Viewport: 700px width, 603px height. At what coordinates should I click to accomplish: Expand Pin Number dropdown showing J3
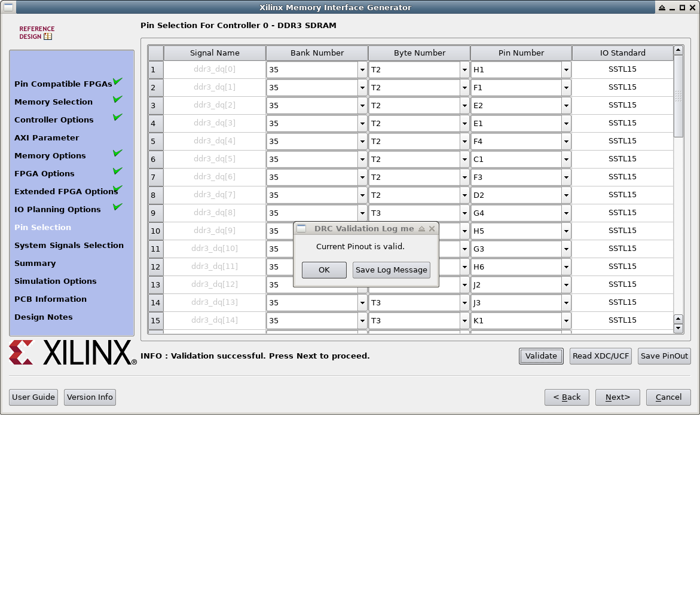566,302
